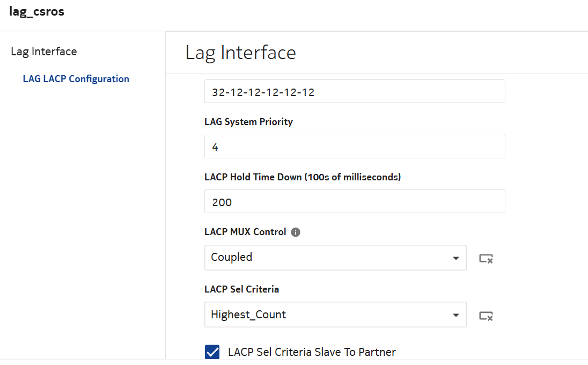Clear the Coupled selection using its reset icon
The image size is (588, 365).
[x=486, y=259]
